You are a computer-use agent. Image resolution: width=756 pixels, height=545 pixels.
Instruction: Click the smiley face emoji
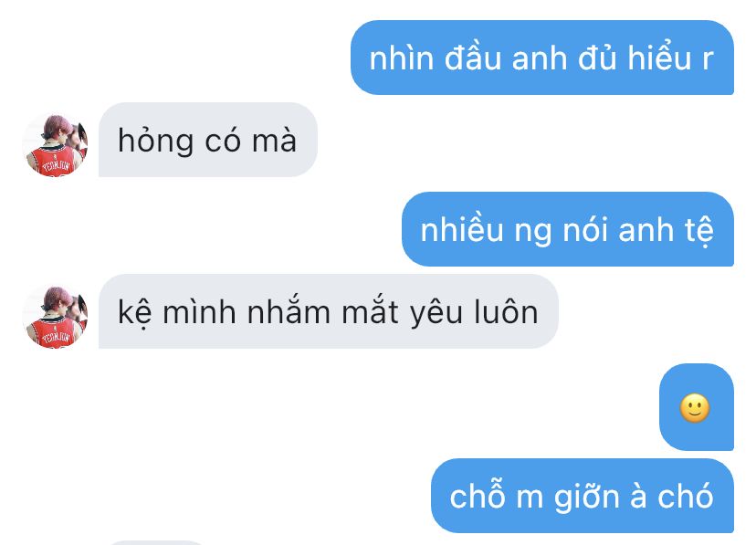(x=694, y=408)
